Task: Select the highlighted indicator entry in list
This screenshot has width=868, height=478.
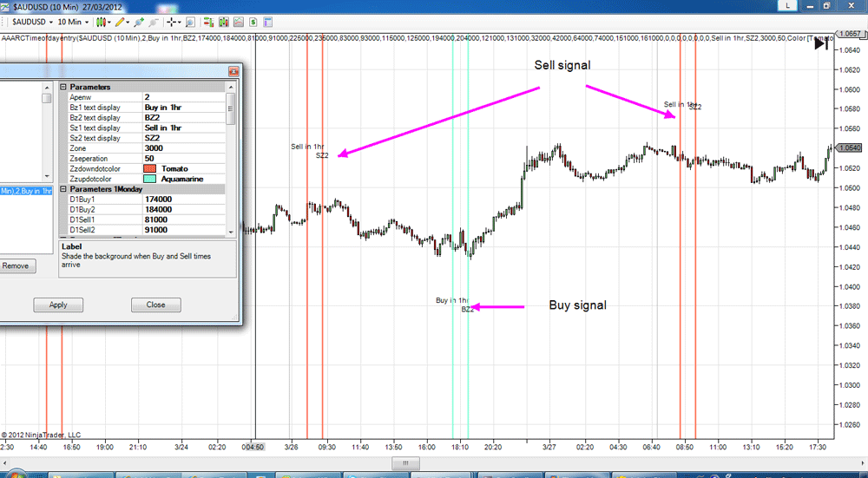Action: (x=26, y=191)
